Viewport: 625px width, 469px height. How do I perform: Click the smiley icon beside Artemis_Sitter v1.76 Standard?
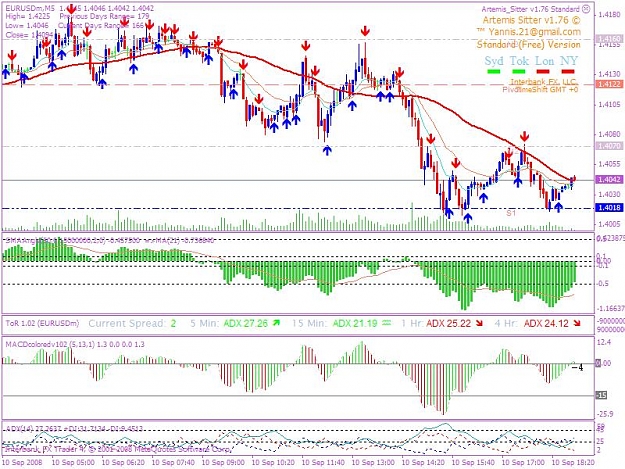(586, 8)
